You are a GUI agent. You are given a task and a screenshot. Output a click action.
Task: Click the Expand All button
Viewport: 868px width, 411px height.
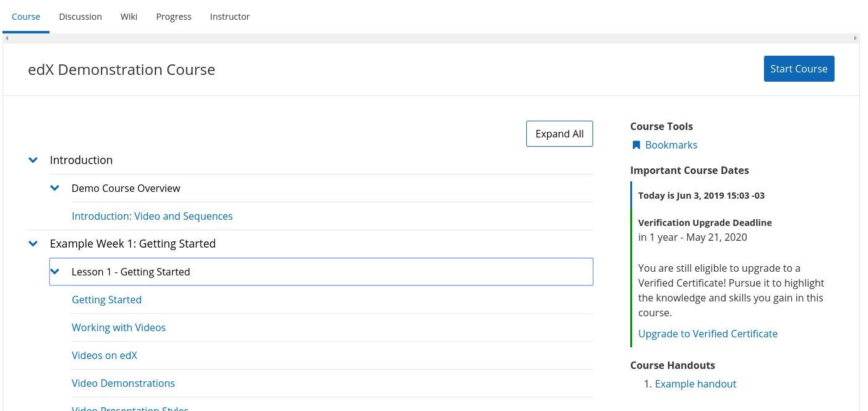[559, 134]
